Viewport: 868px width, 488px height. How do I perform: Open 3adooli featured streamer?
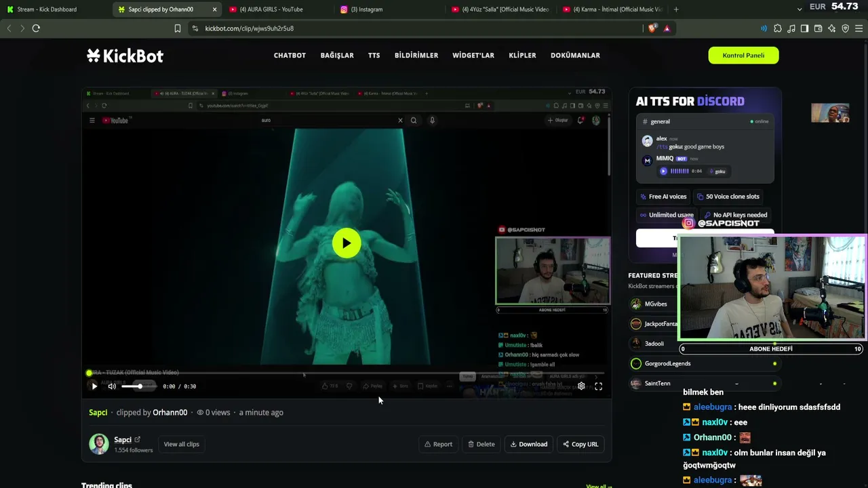[x=654, y=344]
